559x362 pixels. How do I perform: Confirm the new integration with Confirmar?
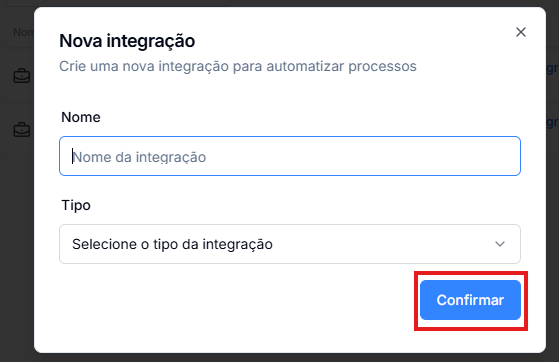[x=470, y=300]
